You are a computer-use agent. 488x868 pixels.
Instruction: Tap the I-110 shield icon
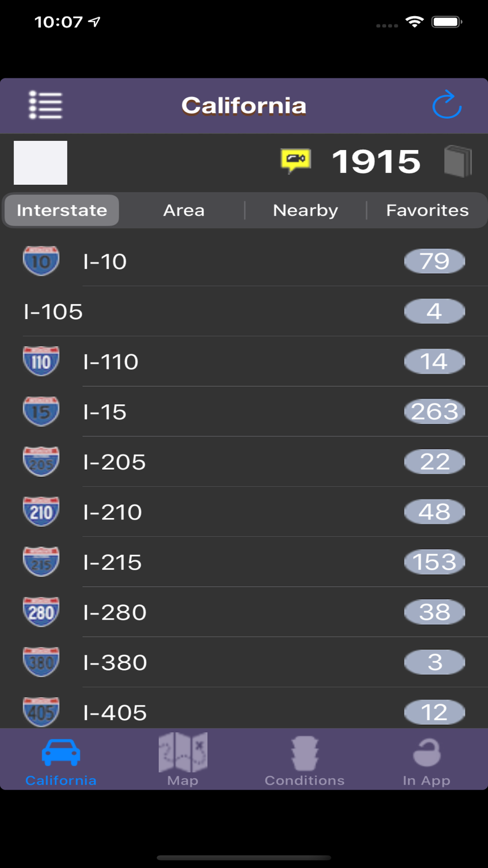[x=41, y=361]
